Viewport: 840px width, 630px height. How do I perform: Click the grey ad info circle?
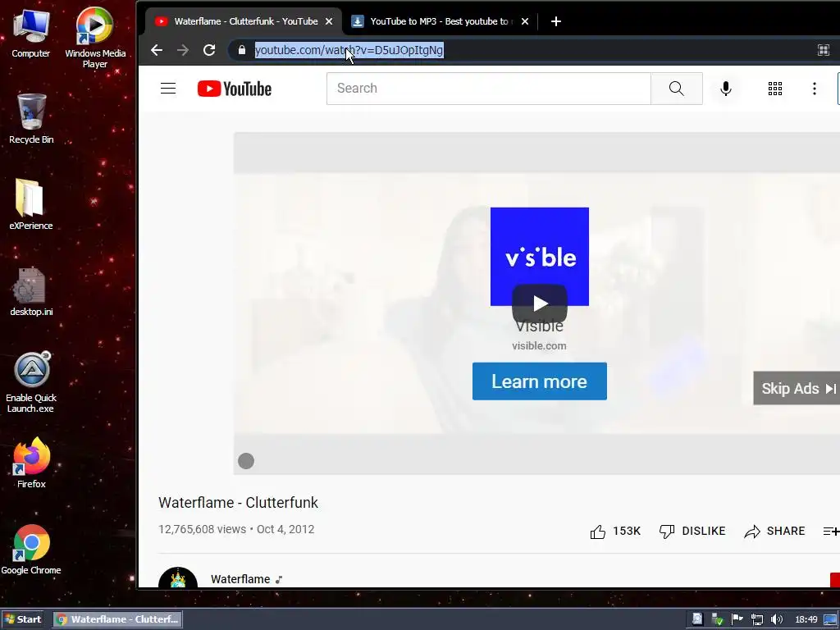(x=246, y=461)
